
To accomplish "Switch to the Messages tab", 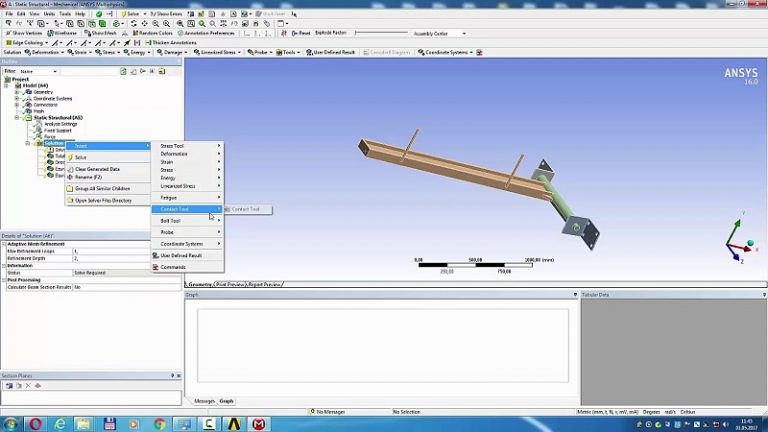I will [x=204, y=401].
